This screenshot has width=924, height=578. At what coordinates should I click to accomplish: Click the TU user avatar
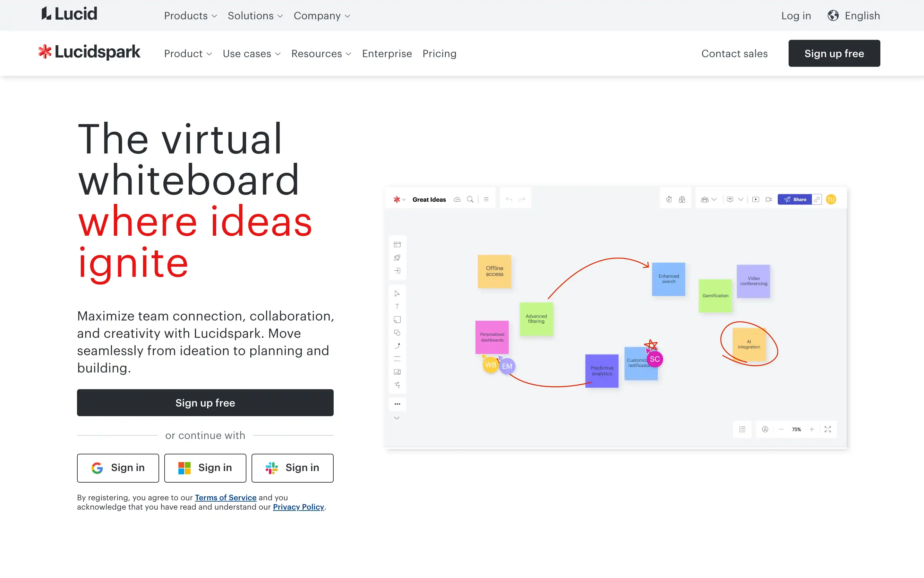point(831,199)
